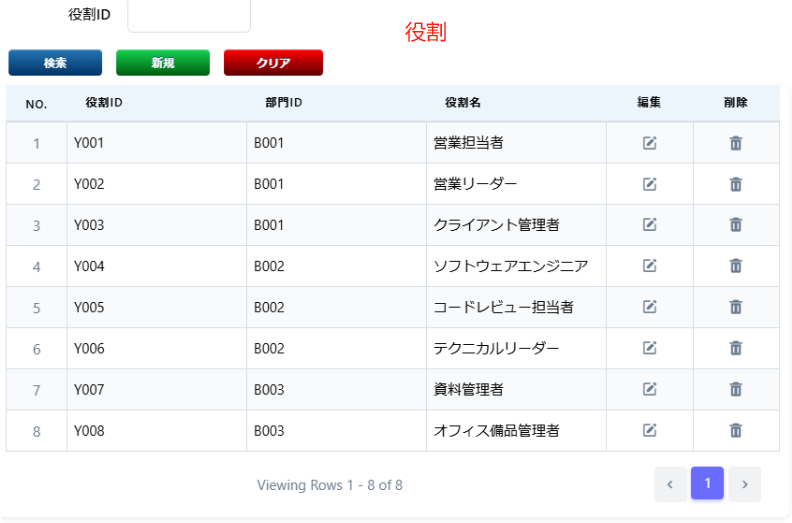This screenshot has height=523, width=792.
Task: Open edit for role Y002 営業リーダー
Action: click(650, 184)
